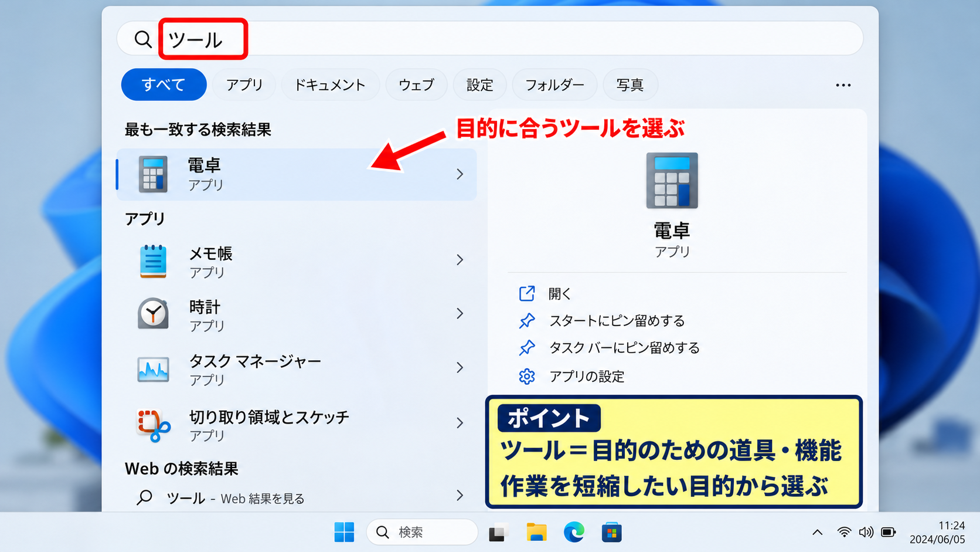
Task: Switch to the ドキュメント filter tab
Action: (330, 85)
